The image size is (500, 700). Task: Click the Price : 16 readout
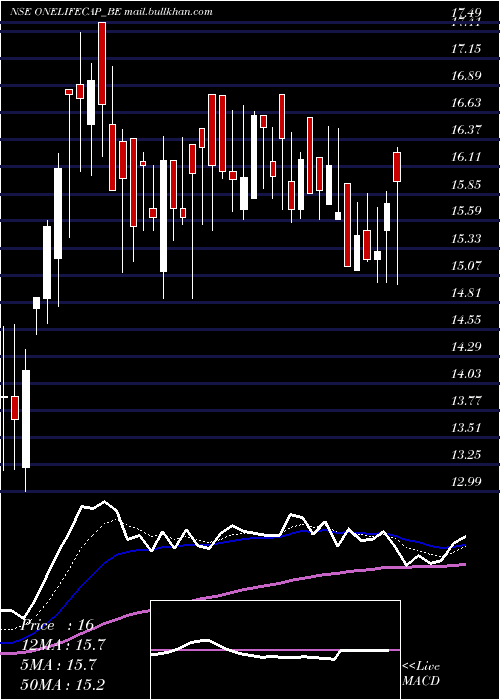(x=57, y=625)
